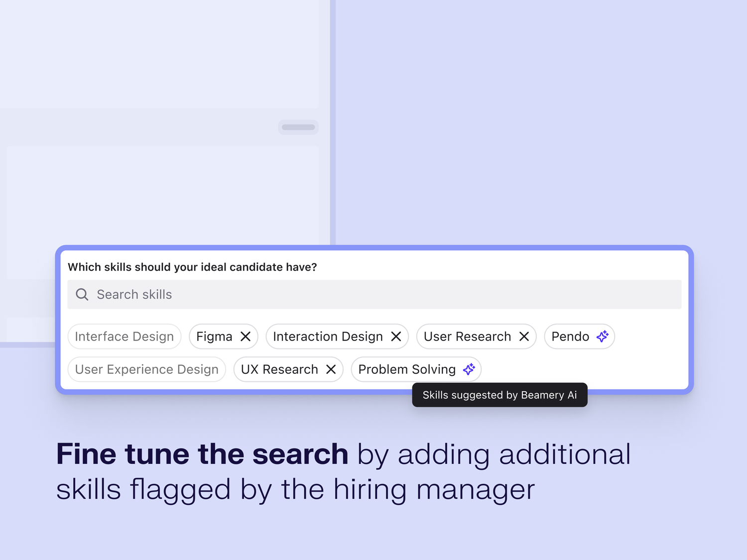Remove UX Research via its X icon
Viewport: 747px width, 560px height.
(331, 369)
